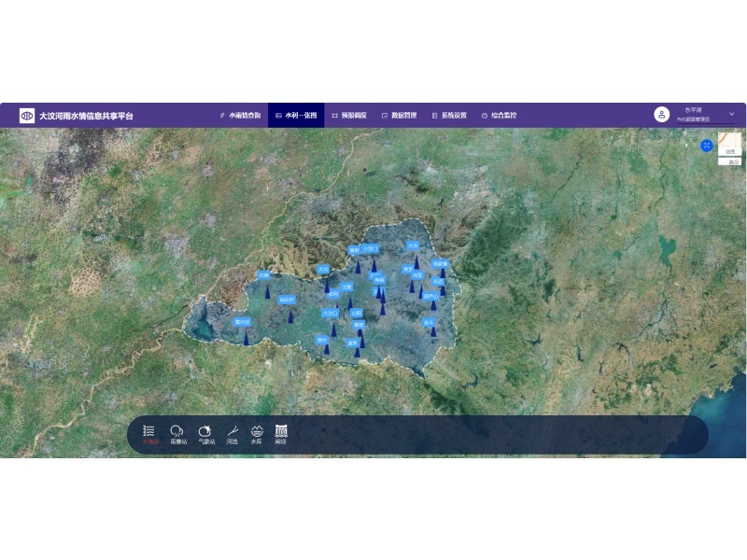Open the 预报调度 menu

[x=349, y=116]
